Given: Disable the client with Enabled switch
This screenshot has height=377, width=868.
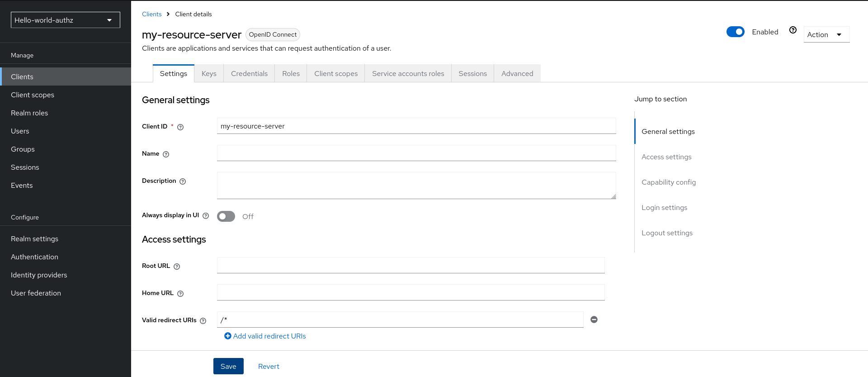Looking at the screenshot, I should [735, 32].
